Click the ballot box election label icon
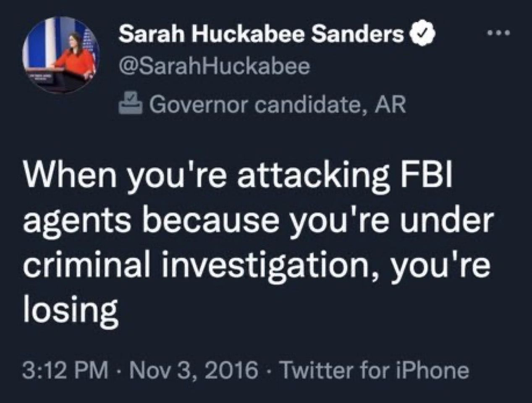The image size is (532, 403). tap(131, 104)
